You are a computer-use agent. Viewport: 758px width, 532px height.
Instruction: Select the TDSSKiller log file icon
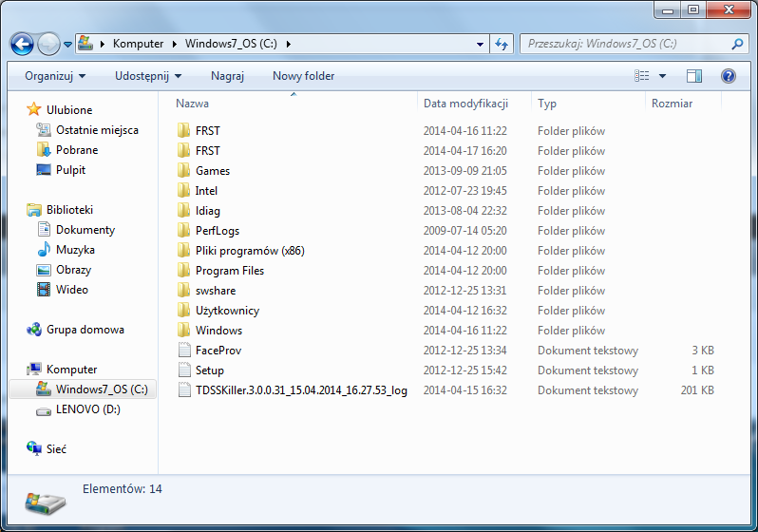tap(184, 389)
